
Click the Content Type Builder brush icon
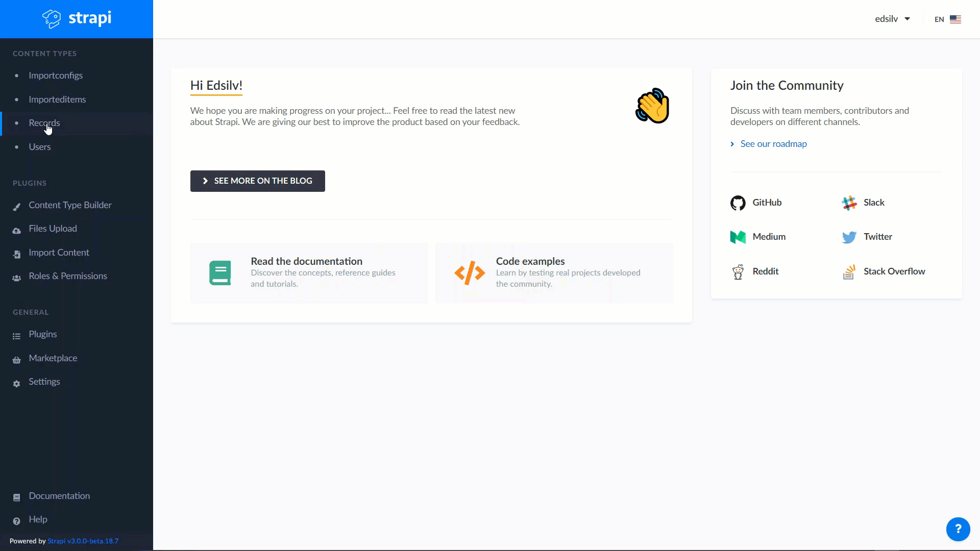(17, 207)
